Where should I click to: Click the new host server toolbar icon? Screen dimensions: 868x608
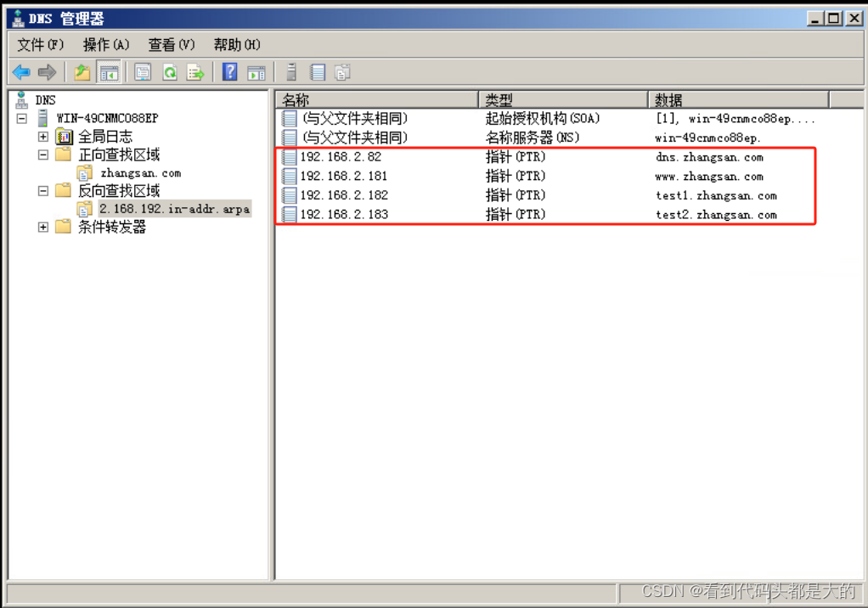coord(291,72)
